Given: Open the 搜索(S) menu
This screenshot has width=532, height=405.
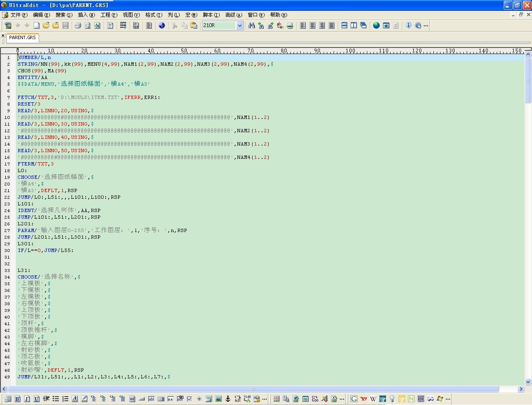Looking at the screenshot, I should click(x=64, y=15).
